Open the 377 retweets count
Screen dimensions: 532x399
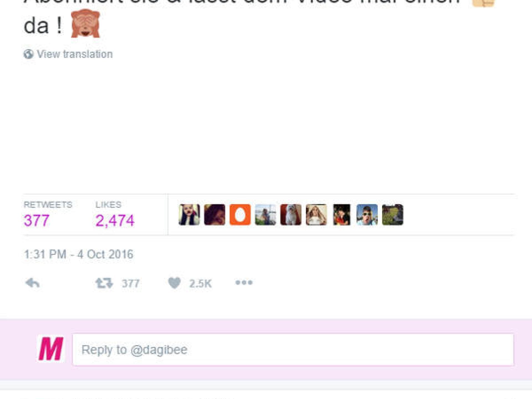[37, 221]
